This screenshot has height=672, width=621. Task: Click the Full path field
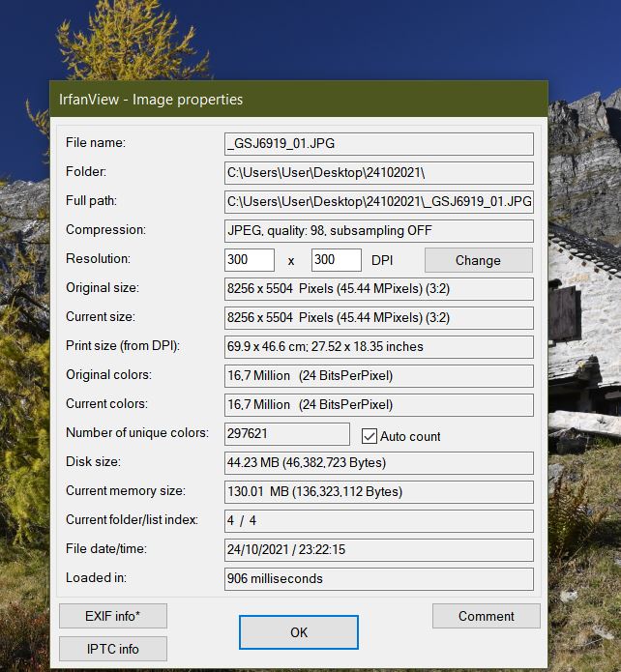(x=379, y=202)
